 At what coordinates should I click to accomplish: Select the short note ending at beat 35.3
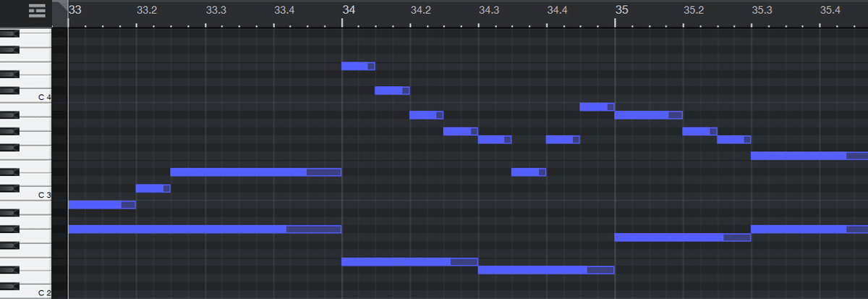(734, 139)
